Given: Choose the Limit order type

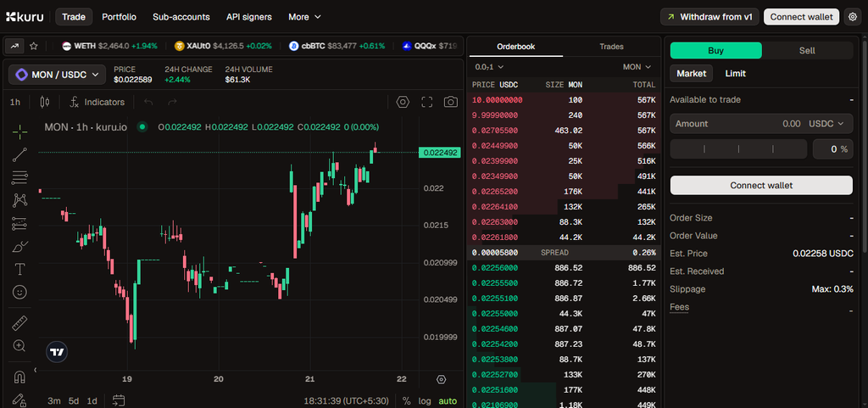Looking at the screenshot, I should [735, 73].
